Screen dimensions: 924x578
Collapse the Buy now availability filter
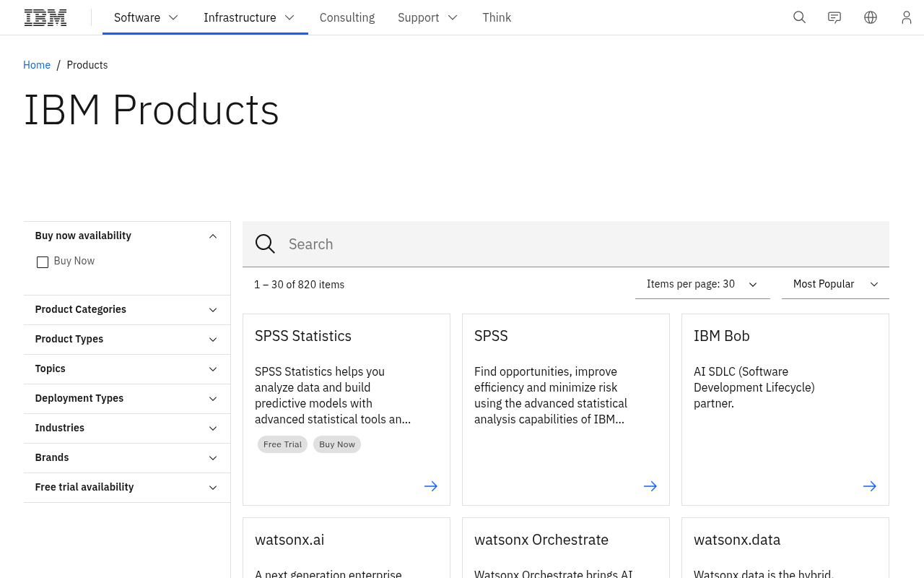click(x=127, y=236)
